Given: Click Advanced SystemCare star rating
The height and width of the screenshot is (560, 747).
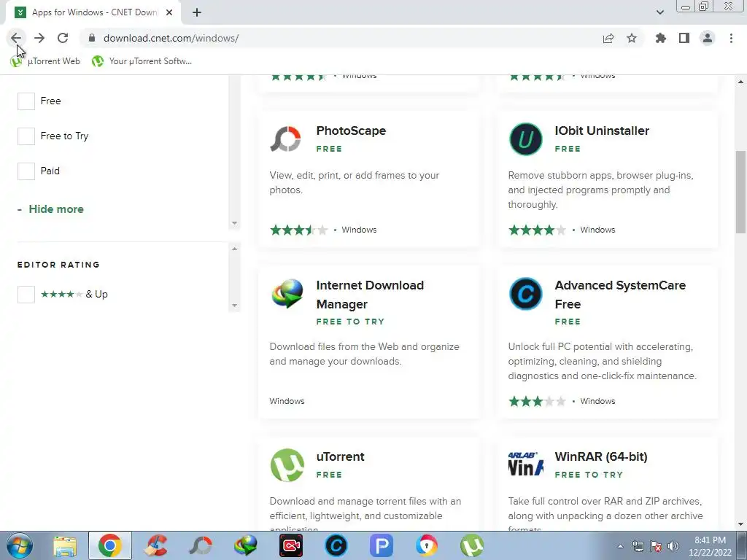Looking at the screenshot, I should pos(538,402).
